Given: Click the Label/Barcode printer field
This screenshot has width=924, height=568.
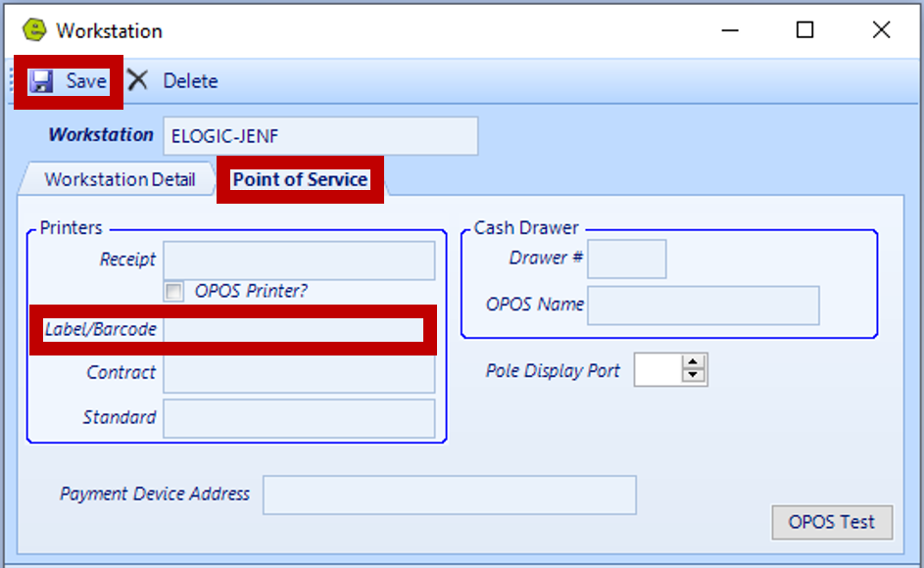Looking at the screenshot, I should coord(293,330).
